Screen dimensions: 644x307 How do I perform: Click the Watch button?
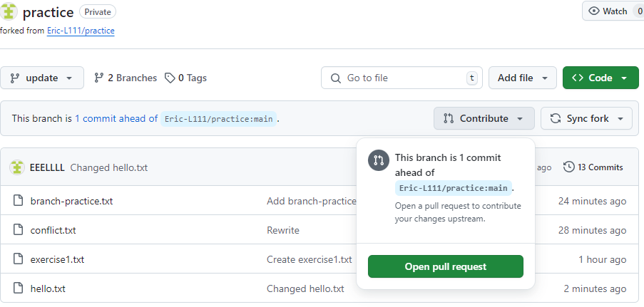(x=613, y=11)
